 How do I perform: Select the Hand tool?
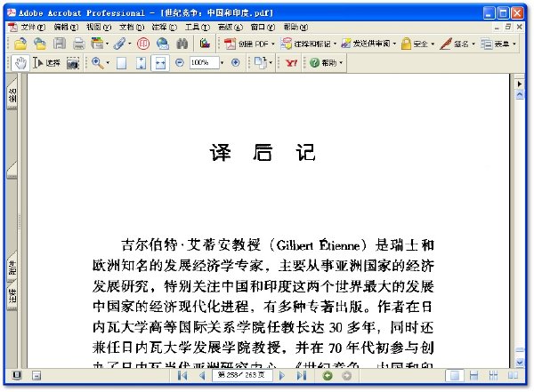[20, 63]
